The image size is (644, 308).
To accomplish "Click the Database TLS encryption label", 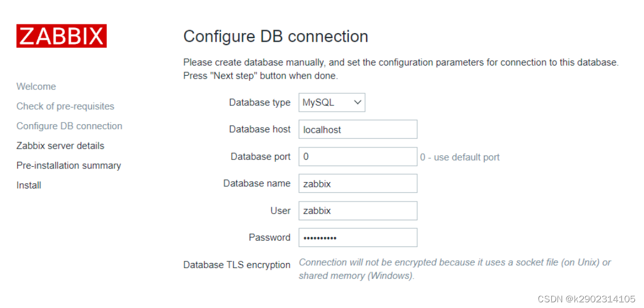I will (237, 265).
